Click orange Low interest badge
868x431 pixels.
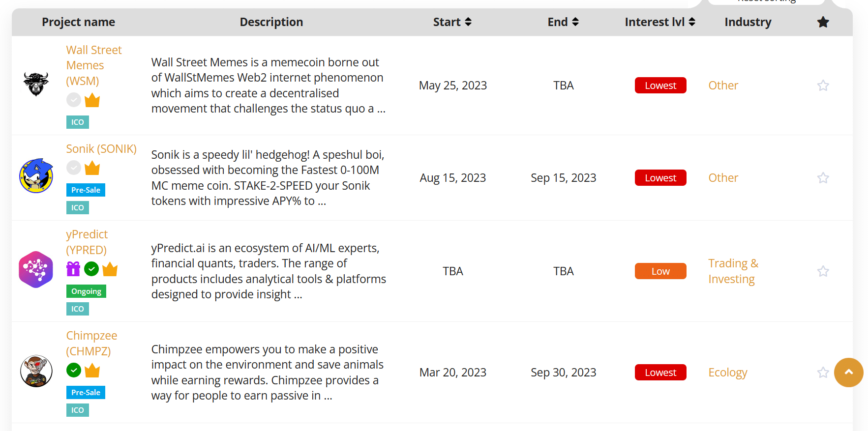pos(660,271)
